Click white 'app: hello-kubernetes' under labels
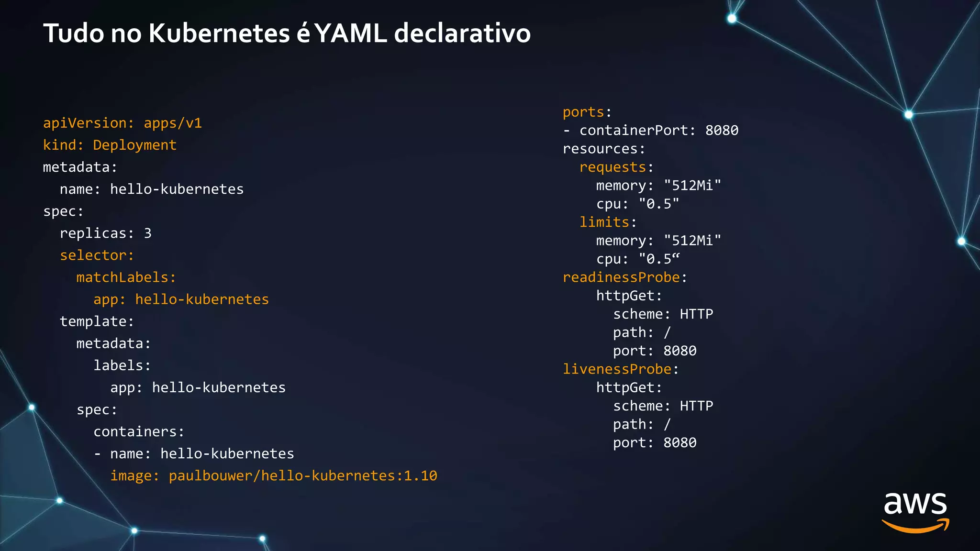Screen dimensions: 980x551 [x=198, y=387]
